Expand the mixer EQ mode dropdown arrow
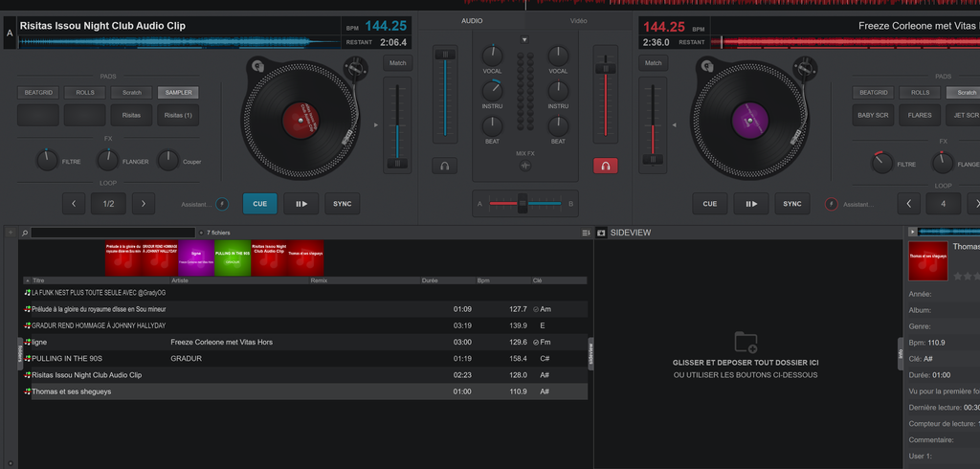 tap(524, 40)
